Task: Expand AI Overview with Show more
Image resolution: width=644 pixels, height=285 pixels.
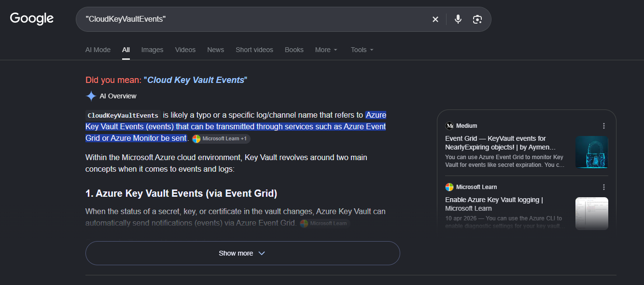Action: point(242,253)
